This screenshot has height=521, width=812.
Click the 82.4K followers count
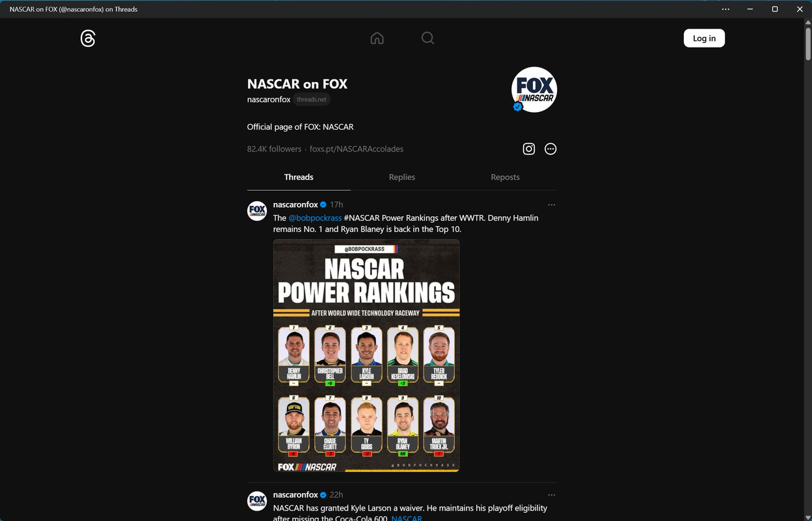[x=274, y=149]
